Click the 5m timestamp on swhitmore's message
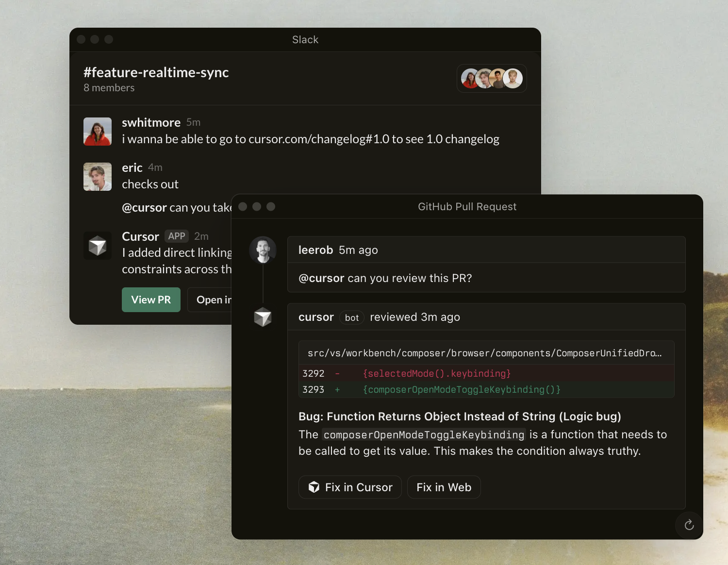Viewport: 728px width, 565px height. coord(193,122)
